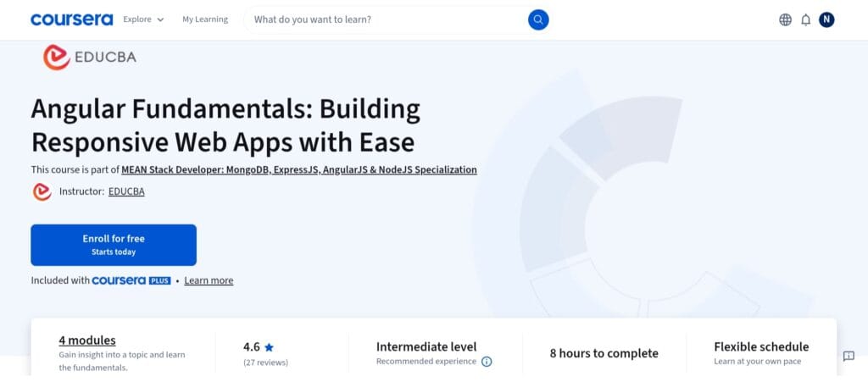
Task: Click the Coursera Plus logo badge
Action: click(x=131, y=280)
